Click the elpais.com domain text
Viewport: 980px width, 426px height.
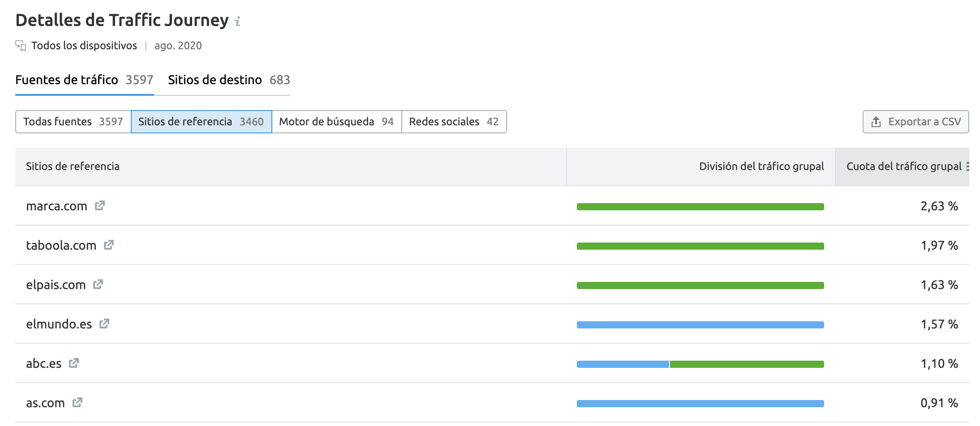56,285
